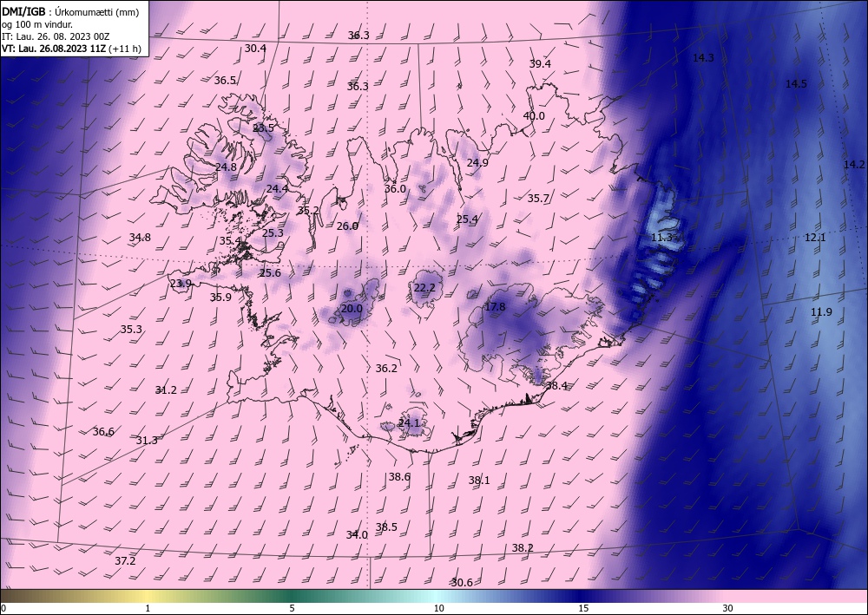Select the 38.5 value label
The height and width of the screenshot is (615, 868).
386,527
